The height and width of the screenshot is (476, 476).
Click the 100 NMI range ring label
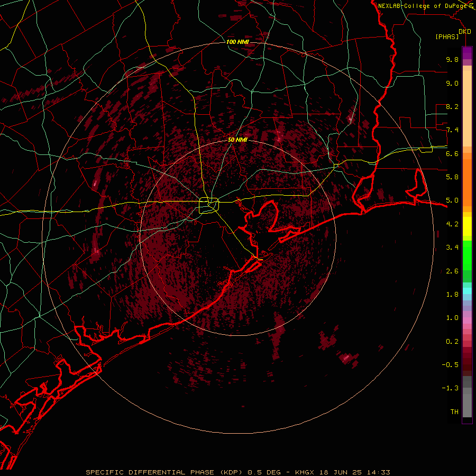pos(237,42)
